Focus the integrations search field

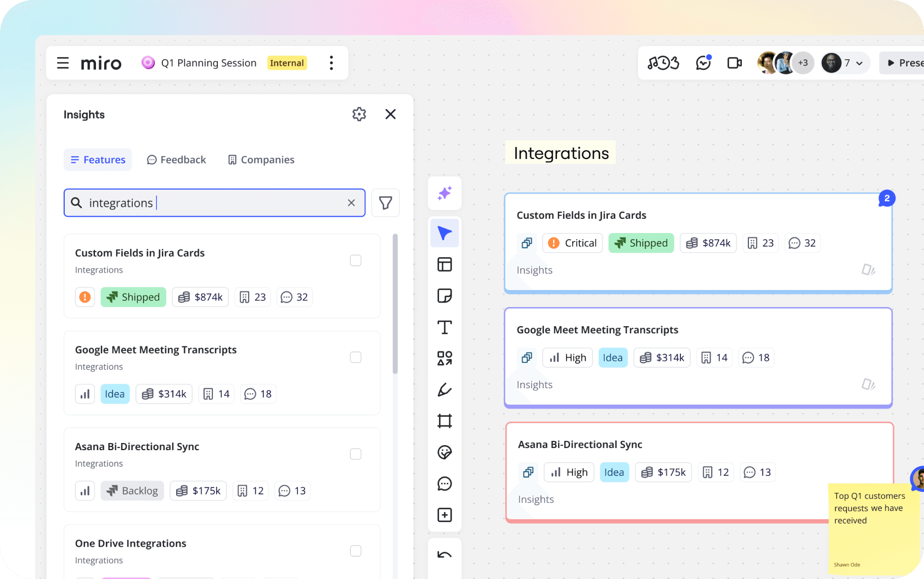pos(215,203)
